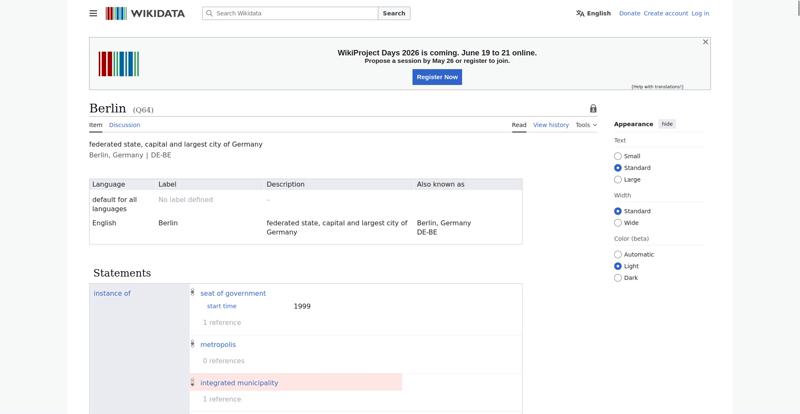Click the Register Now button

coord(437,77)
